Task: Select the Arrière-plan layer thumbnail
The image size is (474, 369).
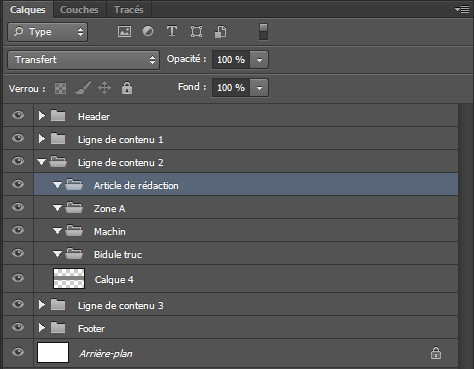Action: [x=53, y=352]
